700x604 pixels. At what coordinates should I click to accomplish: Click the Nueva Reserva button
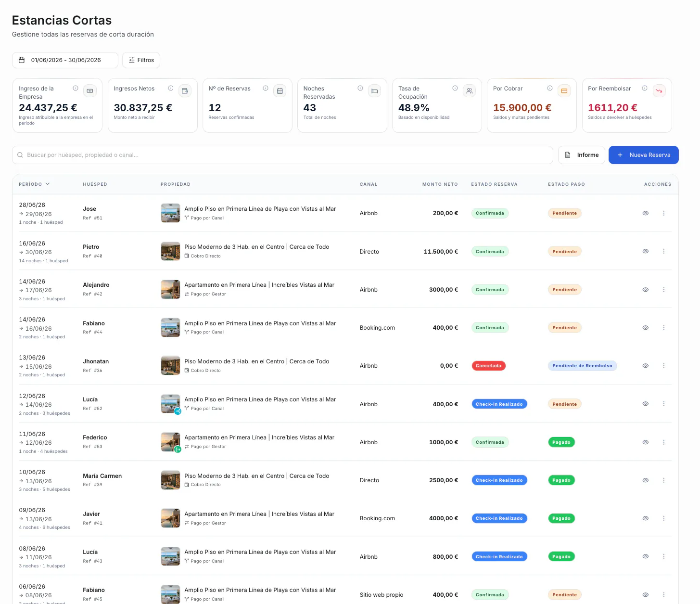point(644,155)
